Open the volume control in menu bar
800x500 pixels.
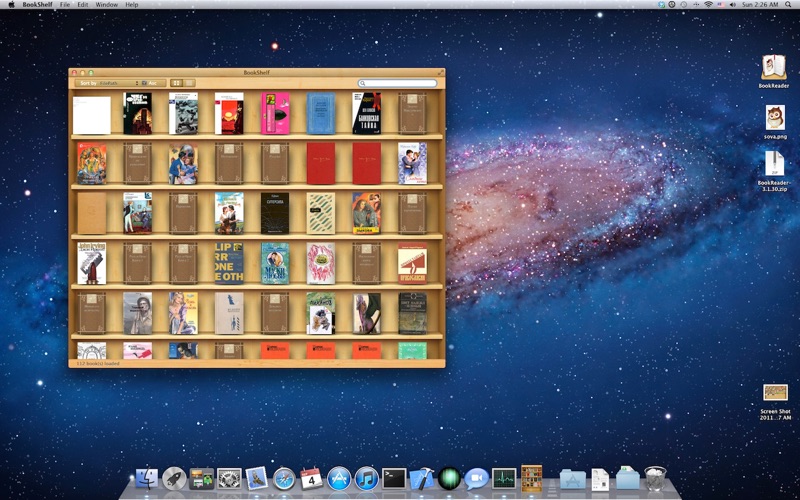pyautogui.click(x=733, y=5)
